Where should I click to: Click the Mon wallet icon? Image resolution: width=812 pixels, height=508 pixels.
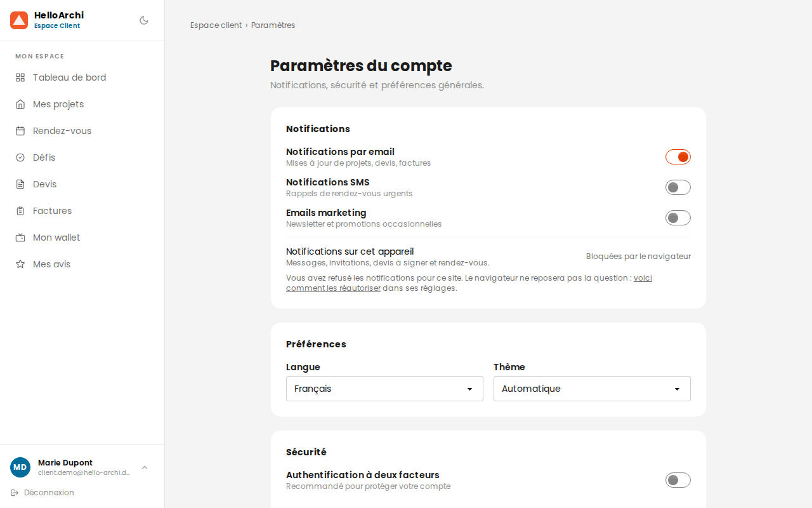coord(20,237)
